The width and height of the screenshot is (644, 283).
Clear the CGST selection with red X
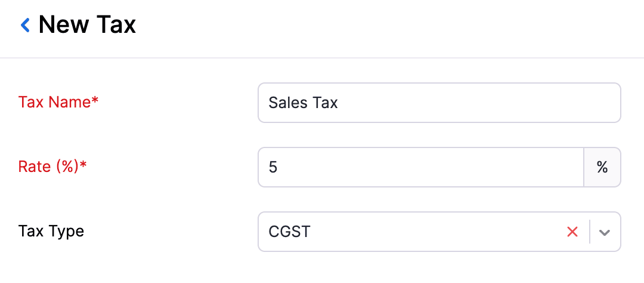coord(572,232)
